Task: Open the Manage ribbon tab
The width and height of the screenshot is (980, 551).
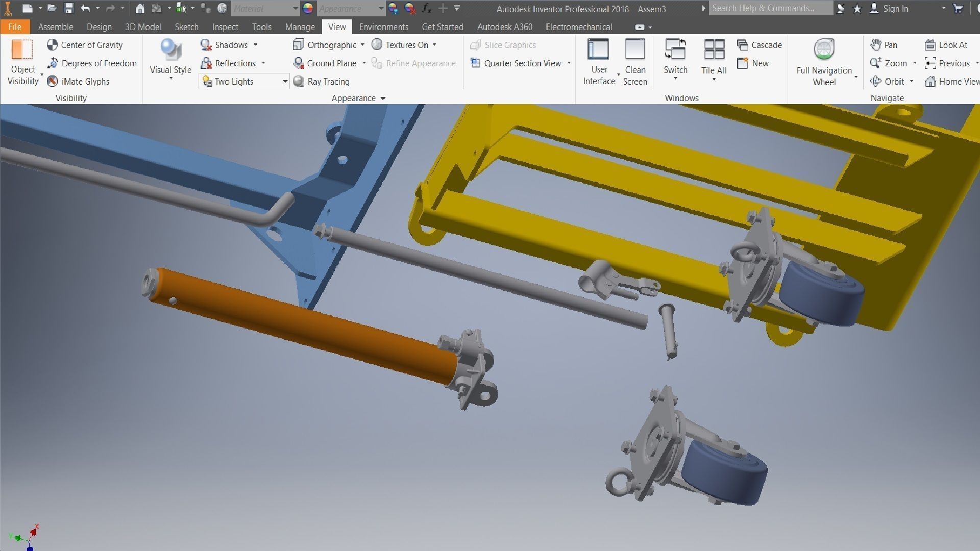Action: [x=300, y=27]
